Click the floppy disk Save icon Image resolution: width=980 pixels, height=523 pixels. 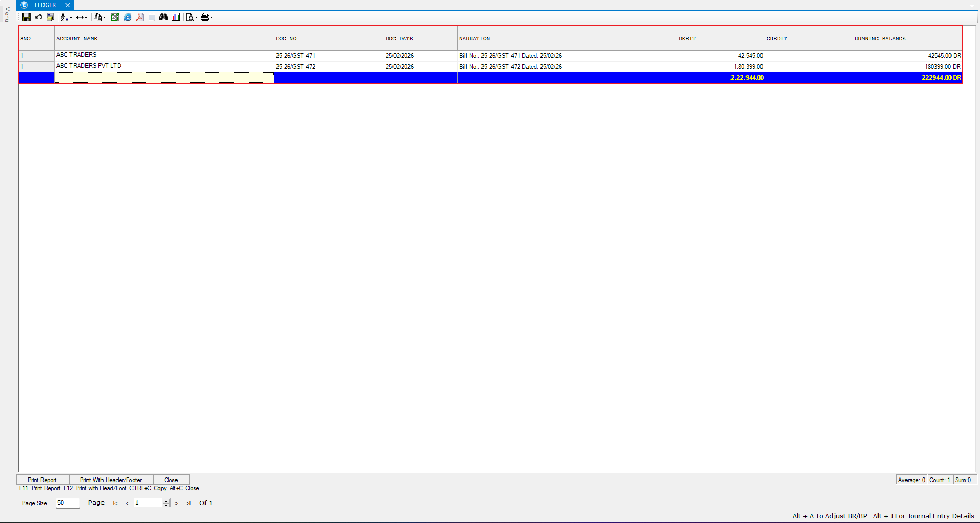(x=26, y=17)
